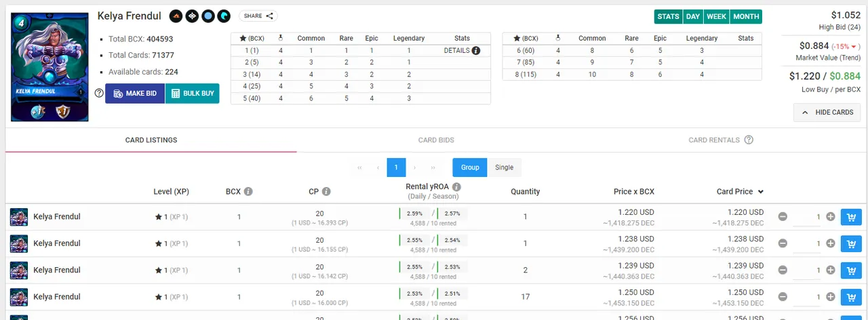The image size is (868, 320).
Task: Click the shuriken-shaped icon next to card title
Action: click(192, 16)
